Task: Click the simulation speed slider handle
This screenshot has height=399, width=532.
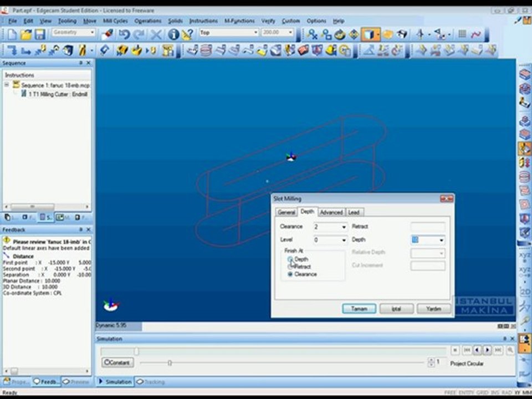Action: point(170,363)
